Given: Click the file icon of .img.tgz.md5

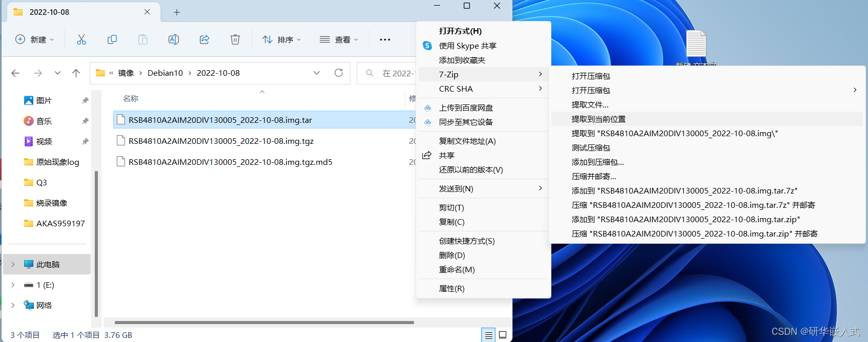Looking at the screenshot, I should click(121, 162).
